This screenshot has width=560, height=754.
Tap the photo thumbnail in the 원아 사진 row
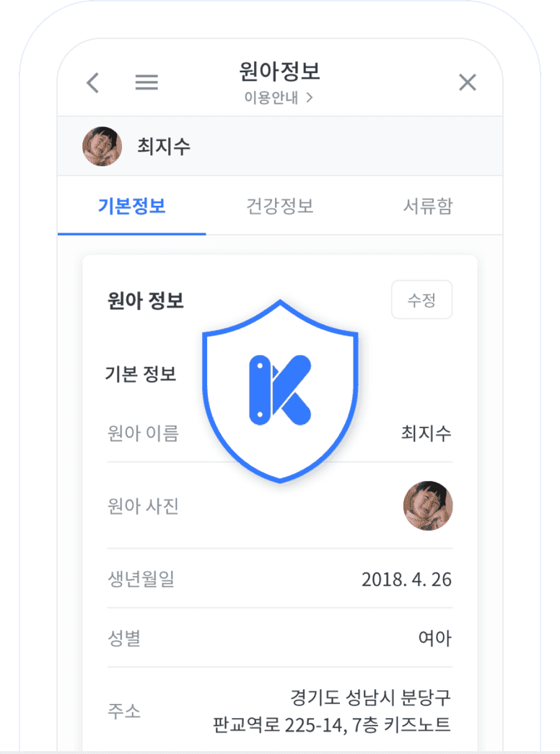tap(427, 506)
